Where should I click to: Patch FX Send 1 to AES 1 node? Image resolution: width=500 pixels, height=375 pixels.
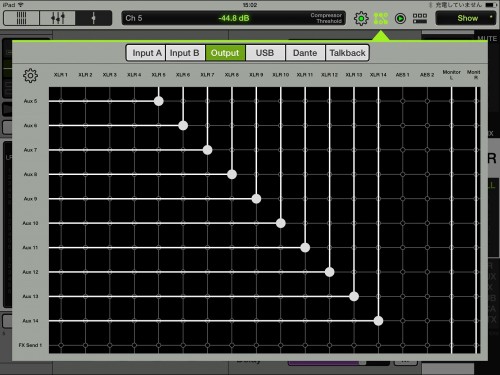(403, 345)
